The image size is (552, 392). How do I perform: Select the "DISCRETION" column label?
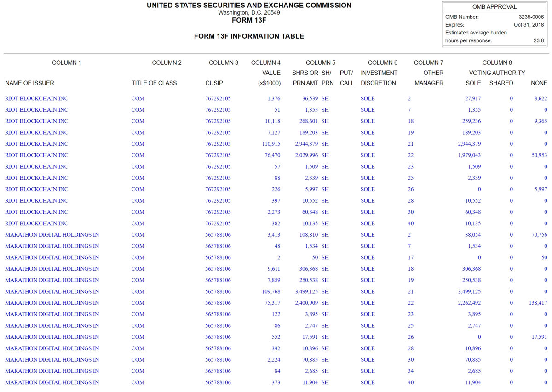coord(378,83)
